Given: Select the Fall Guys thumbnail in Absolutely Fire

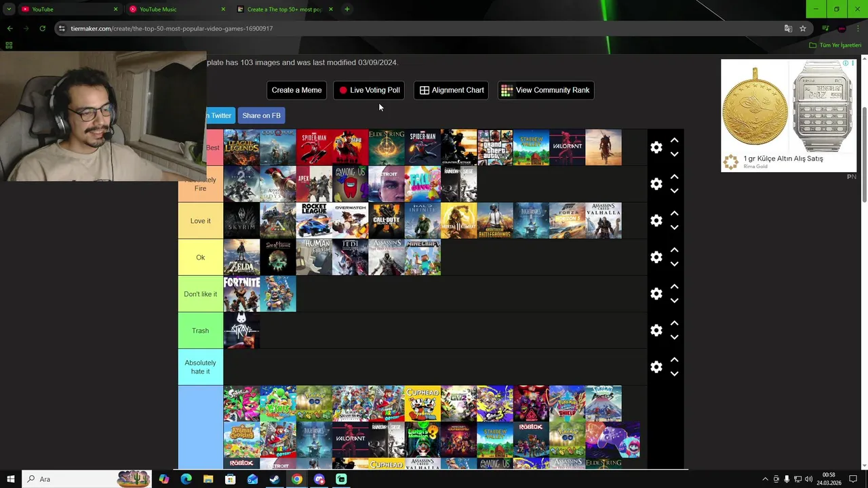Looking at the screenshot, I should [422, 184].
